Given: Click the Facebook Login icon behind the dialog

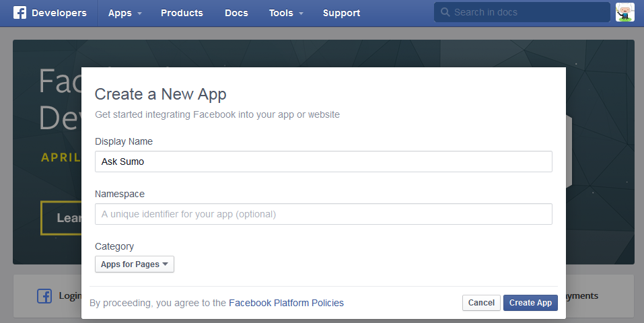Looking at the screenshot, I should point(44,296).
